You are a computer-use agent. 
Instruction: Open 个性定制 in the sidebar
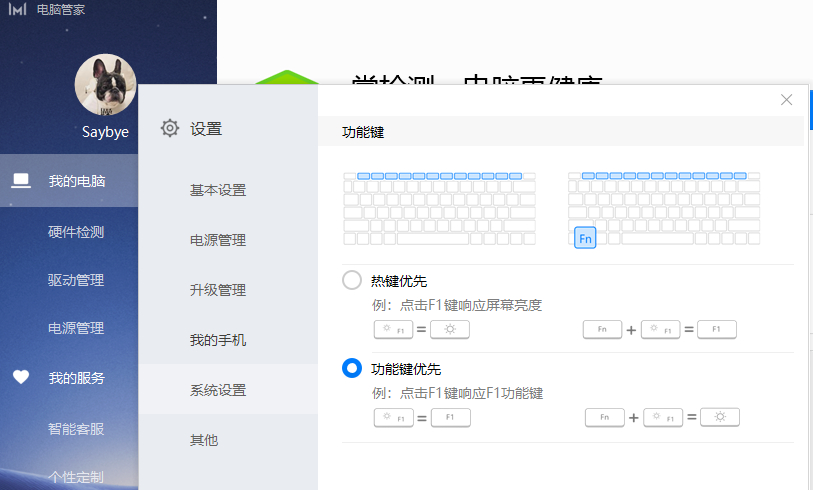pos(76,477)
